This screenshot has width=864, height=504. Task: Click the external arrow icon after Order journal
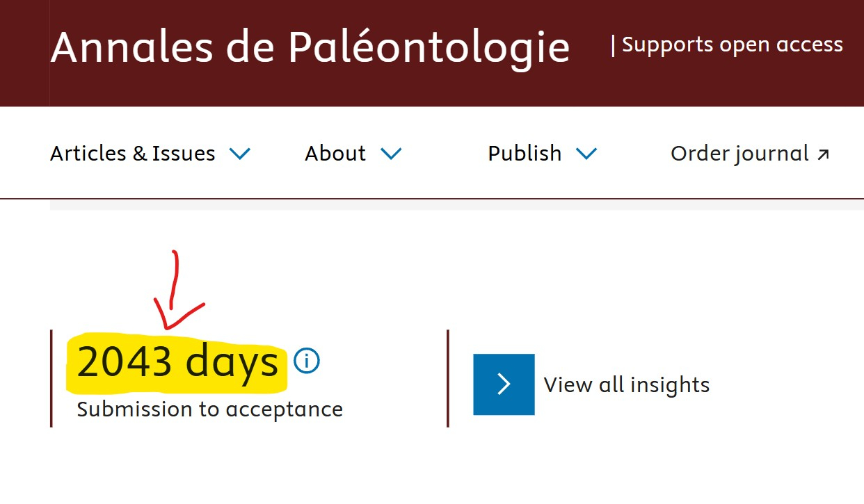823,154
